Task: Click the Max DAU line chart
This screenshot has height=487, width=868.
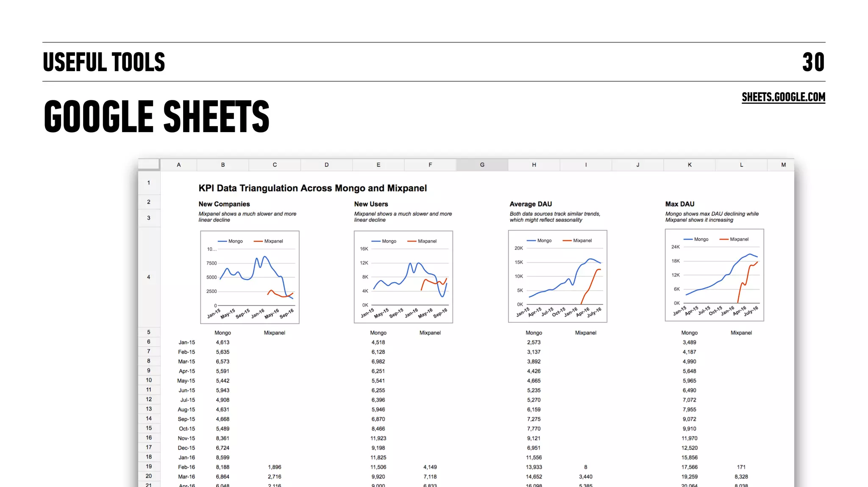Action: point(715,275)
